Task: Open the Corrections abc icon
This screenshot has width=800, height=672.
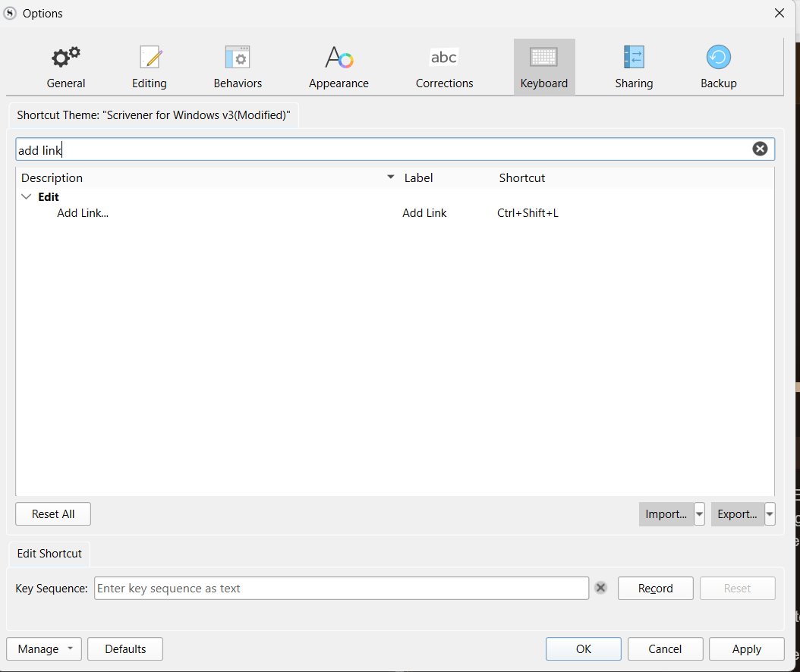Action: point(444,58)
